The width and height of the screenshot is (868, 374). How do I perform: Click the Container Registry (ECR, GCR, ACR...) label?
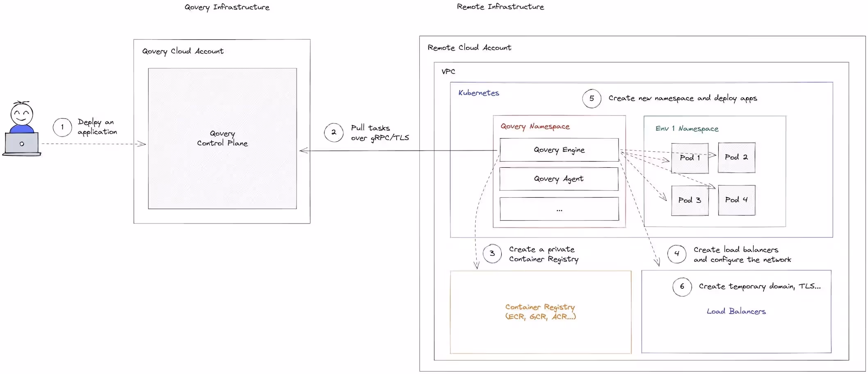tap(540, 312)
